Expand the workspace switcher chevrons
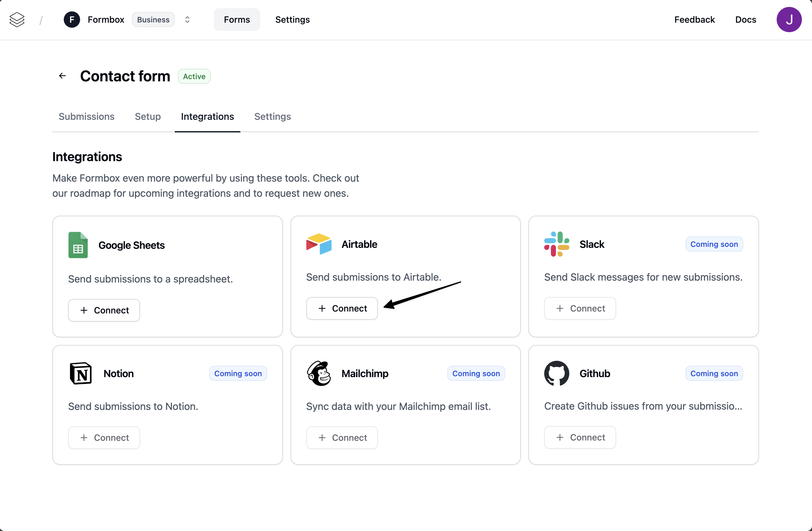The width and height of the screenshot is (812, 531). [x=187, y=20]
